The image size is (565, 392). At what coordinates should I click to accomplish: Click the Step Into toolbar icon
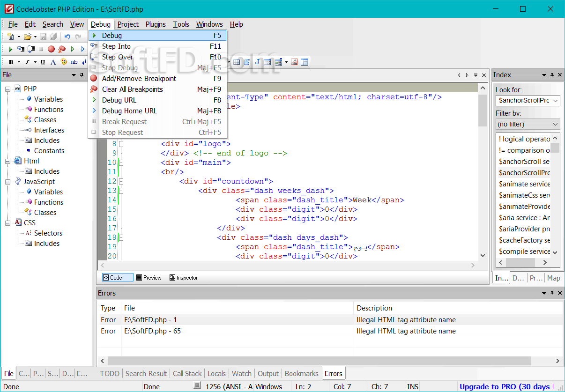click(x=21, y=49)
